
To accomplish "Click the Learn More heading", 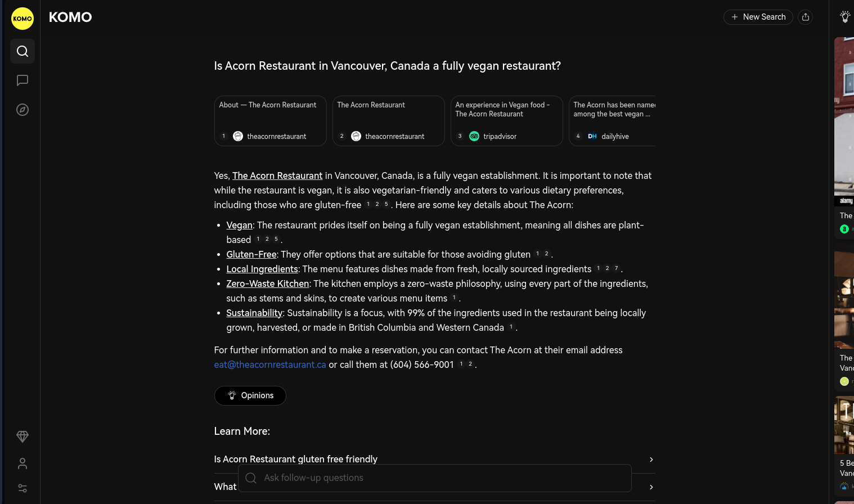I will pos(242,431).
